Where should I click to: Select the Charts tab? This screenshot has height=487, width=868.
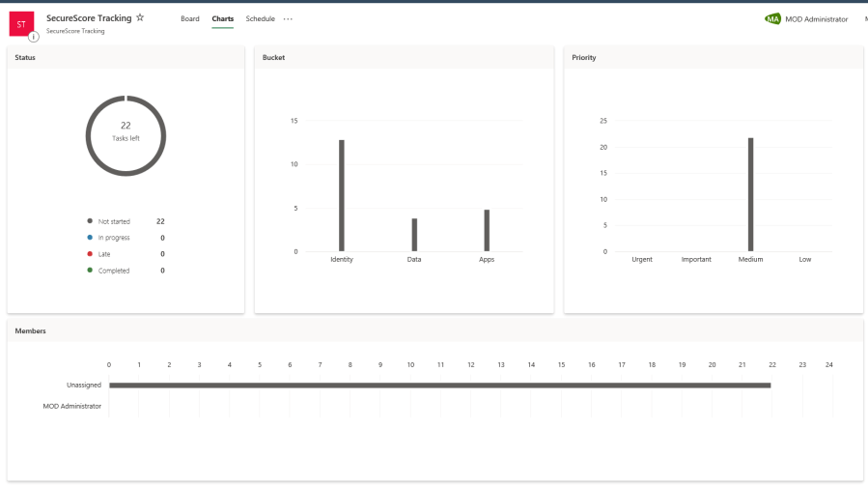click(223, 19)
